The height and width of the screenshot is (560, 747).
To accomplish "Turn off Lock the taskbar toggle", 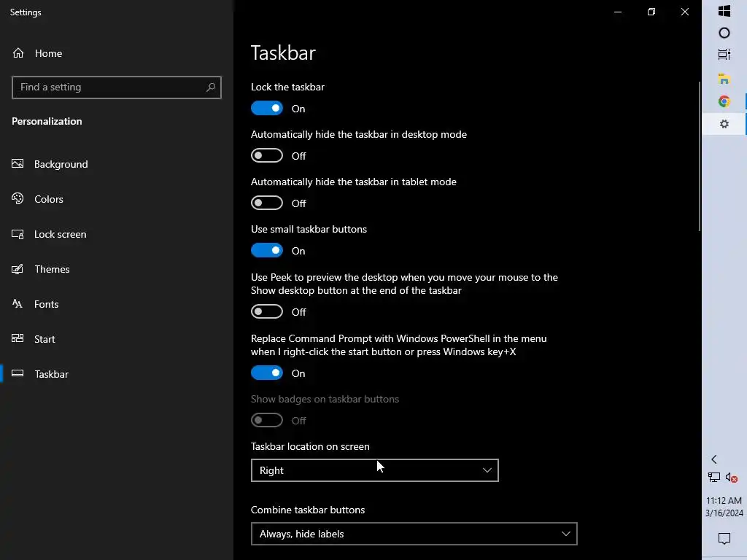I will [x=267, y=109].
